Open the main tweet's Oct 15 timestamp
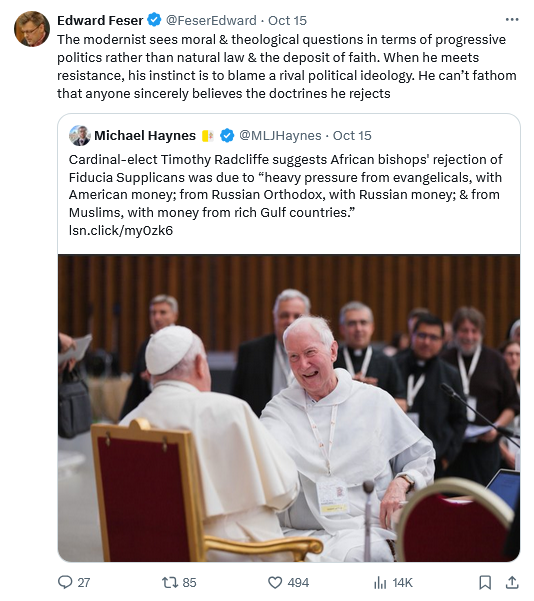This screenshot has height=601, width=534. coord(287,20)
